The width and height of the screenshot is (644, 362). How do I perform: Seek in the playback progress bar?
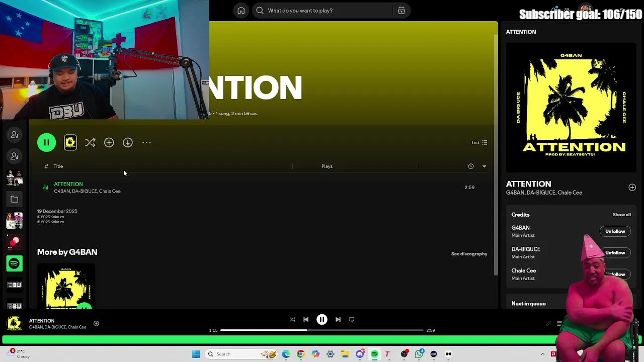322,330
